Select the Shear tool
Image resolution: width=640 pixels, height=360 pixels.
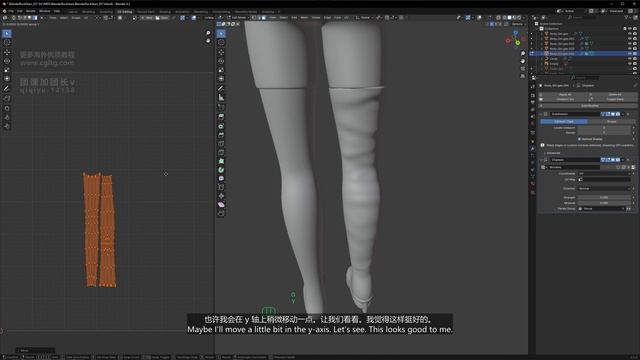click(x=221, y=204)
